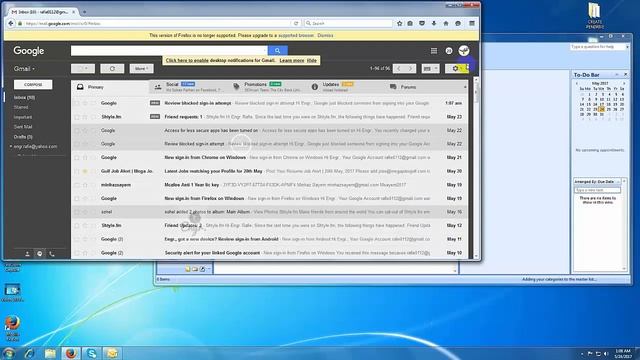
Task: Tick checkbox for Shtyle.fm Friend requests email
Action: [77, 117]
